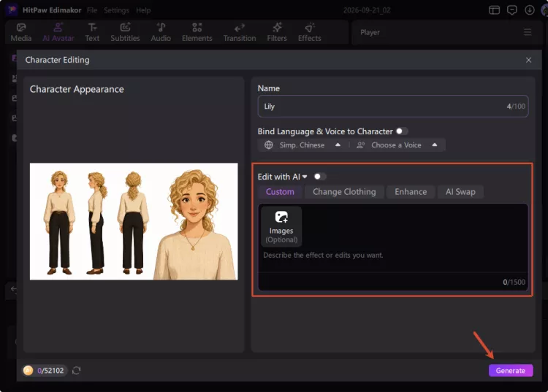Click the describe effect or edits text box

[x=393, y=255]
